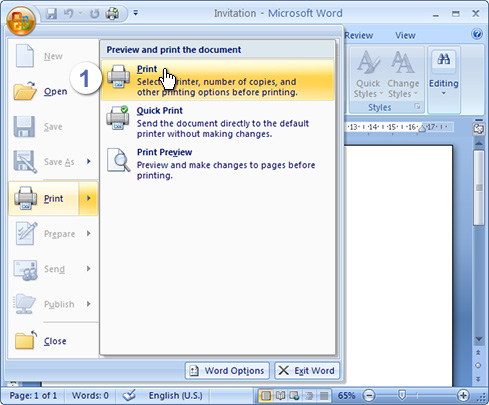Expand the Save As submenu arrow
The image size is (489, 405).
click(89, 162)
